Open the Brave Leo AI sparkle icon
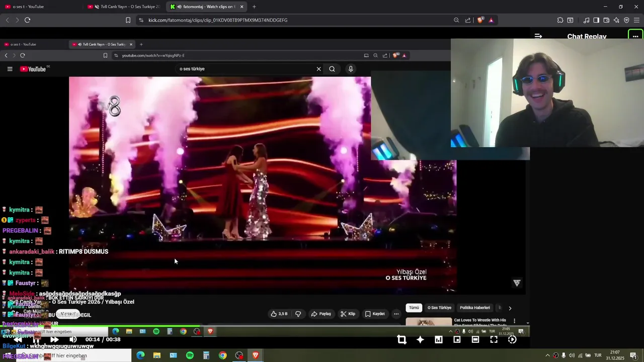The image size is (644, 362). click(616, 20)
